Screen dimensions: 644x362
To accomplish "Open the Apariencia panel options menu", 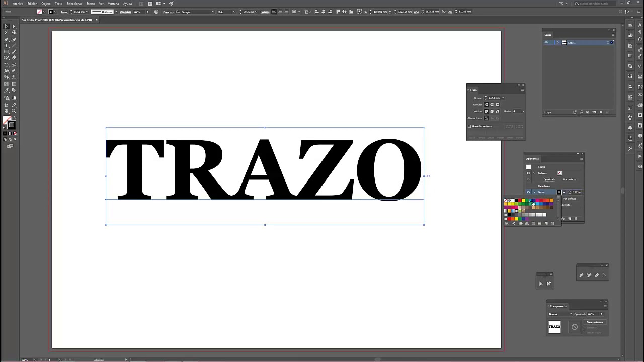I will [x=582, y=159].
